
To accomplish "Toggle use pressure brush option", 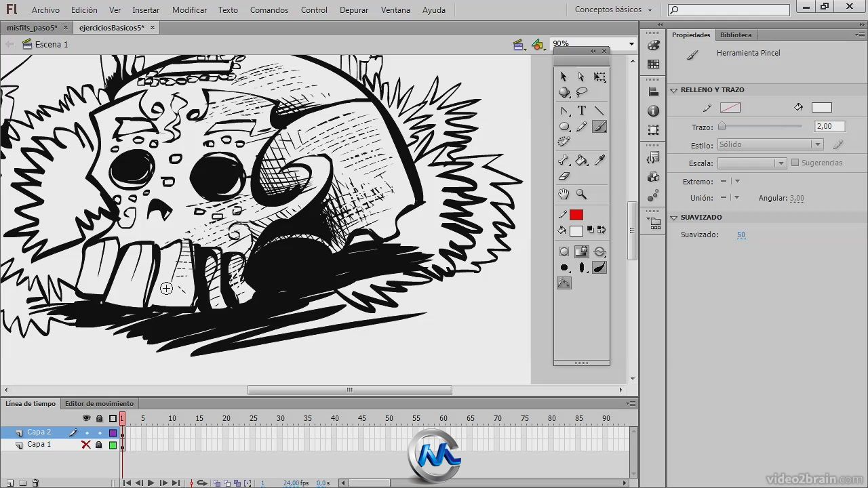I will click(599, 268).
